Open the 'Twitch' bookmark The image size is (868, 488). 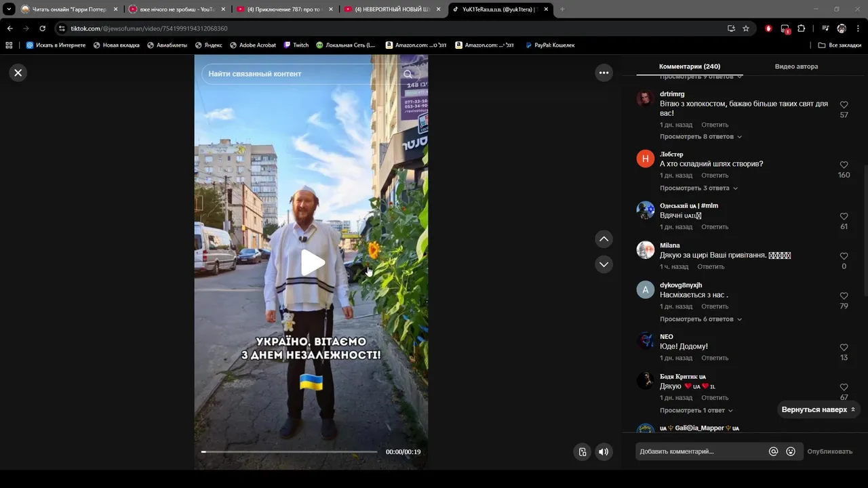tap(296, 45)
